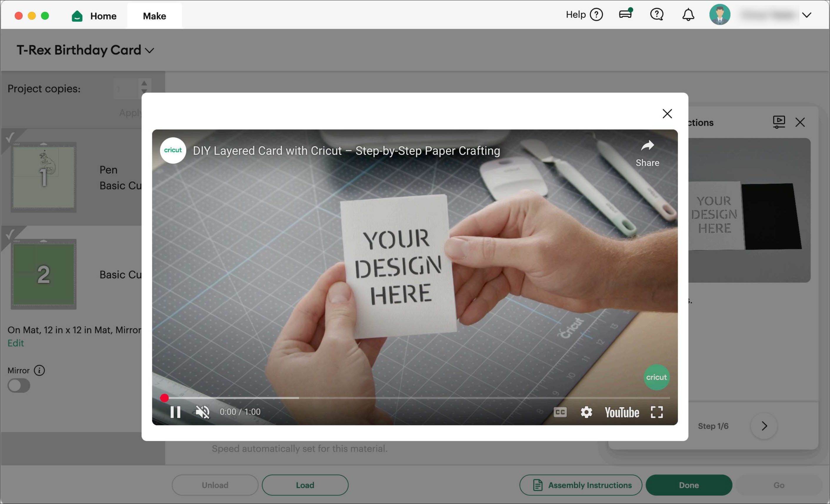Image resolution: width=830 pixels, height=504 pixels.
Task: Enter fullscreen video mode
Action: point(656,412)
